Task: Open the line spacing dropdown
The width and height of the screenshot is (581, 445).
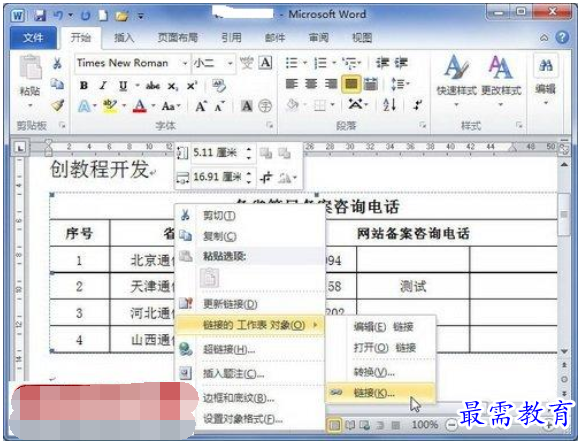Action: (x=400, y=84)
